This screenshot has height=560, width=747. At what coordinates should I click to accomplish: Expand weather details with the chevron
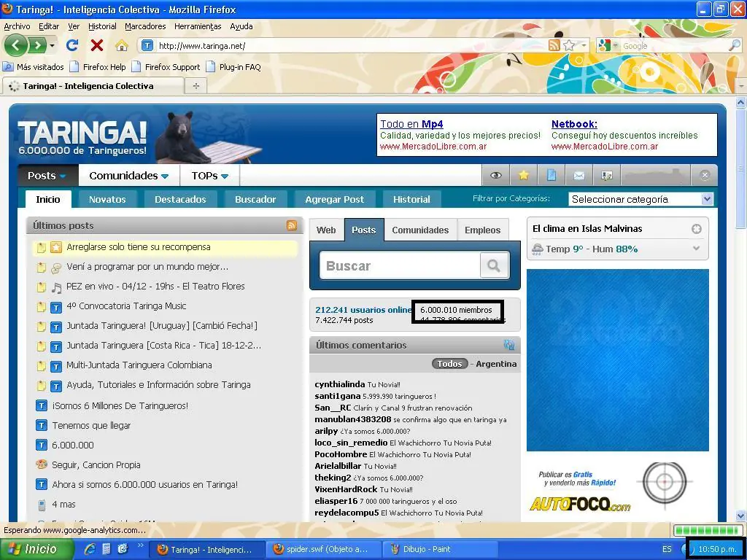(x=696, y=248)
